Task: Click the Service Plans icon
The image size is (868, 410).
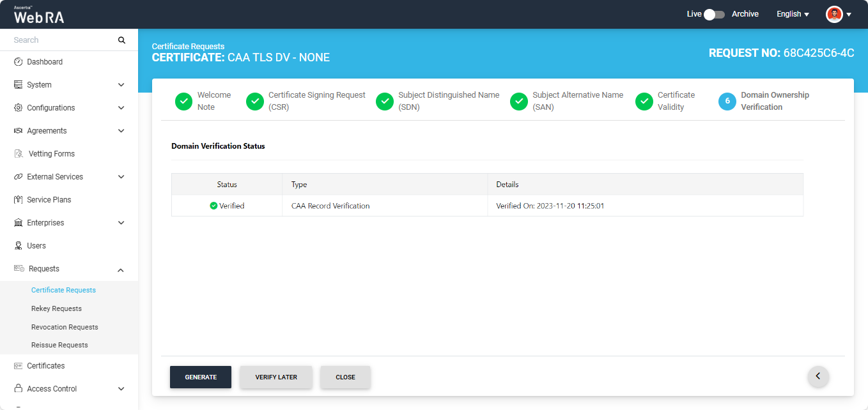Action: point(19,200)
